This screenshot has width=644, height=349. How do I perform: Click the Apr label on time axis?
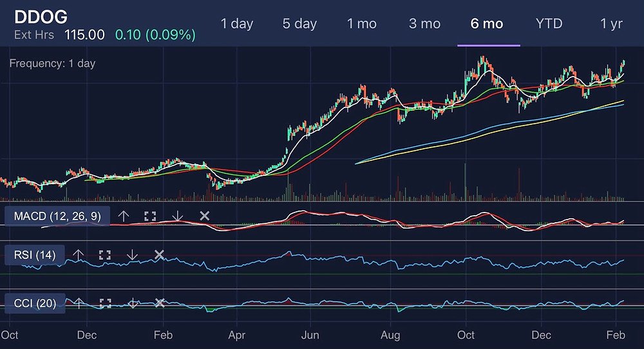point(236,335)
